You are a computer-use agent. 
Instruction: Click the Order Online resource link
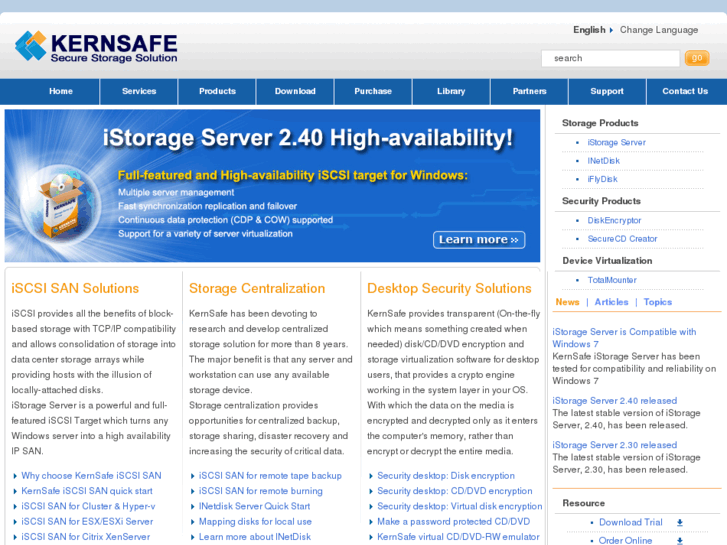pyautogui.click(x=625, y=541)
